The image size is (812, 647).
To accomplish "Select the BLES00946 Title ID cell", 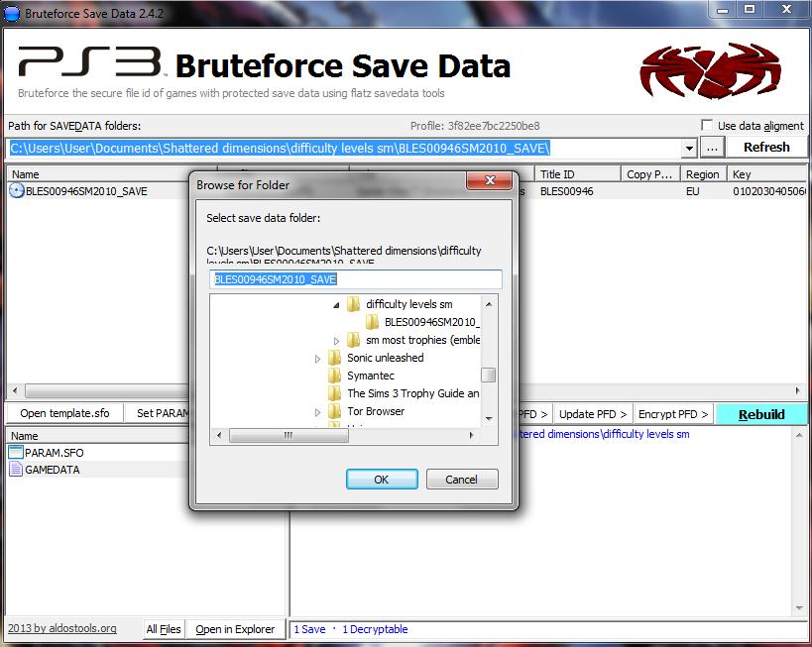I will 566,191.
